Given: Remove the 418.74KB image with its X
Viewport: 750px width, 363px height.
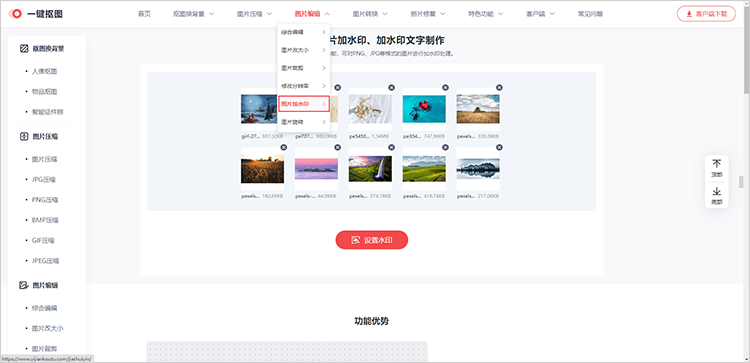Looking at the screenshot, I should coord(445,147).
